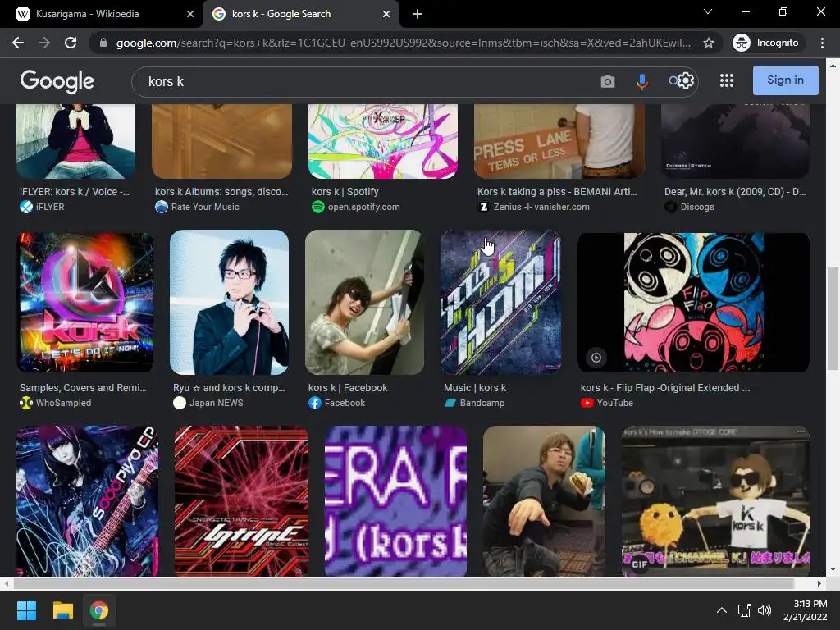
Task: Open the CHANNEL K GIF thumbnail
Action: pyautogui.click(x=715, y=501)
